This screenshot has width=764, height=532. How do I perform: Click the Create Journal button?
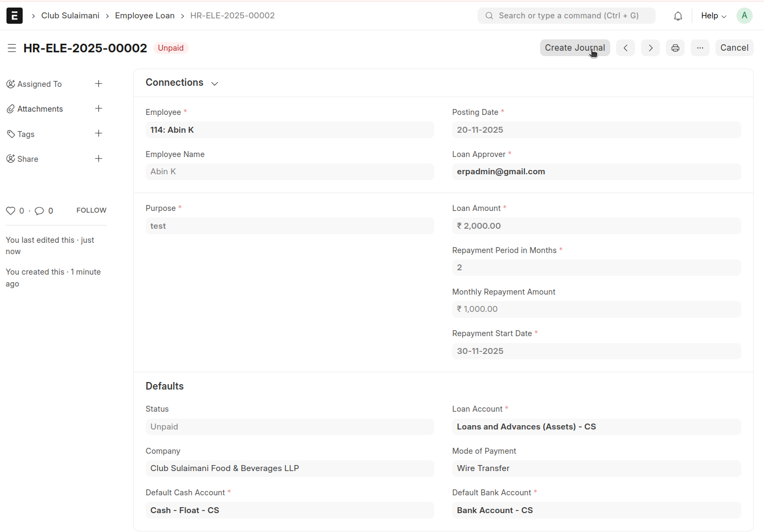pyautogui.click(x=575, y=48)
